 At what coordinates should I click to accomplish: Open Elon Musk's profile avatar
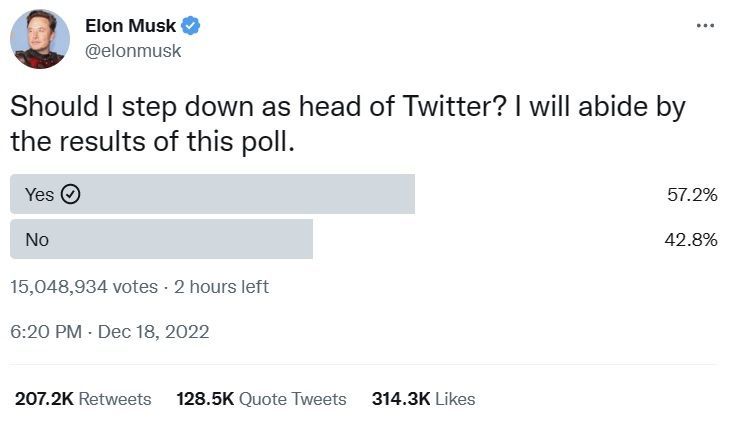click(x=40, y=39)
